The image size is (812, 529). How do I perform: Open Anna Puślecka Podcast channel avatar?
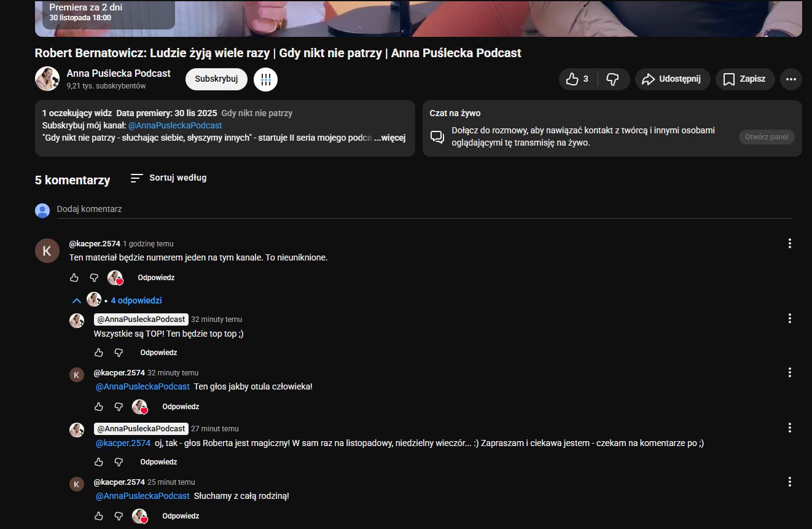tap(47, 79)
